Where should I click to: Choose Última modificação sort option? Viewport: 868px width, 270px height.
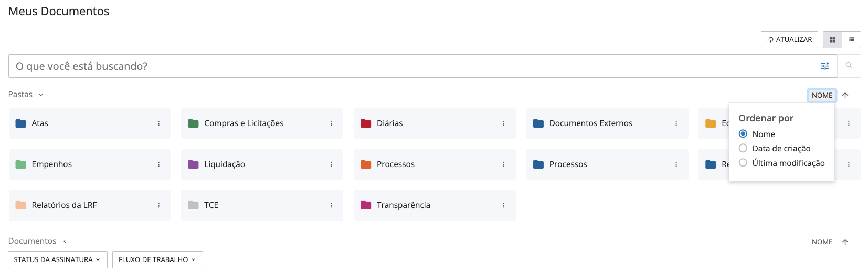(x=743, y=163)
